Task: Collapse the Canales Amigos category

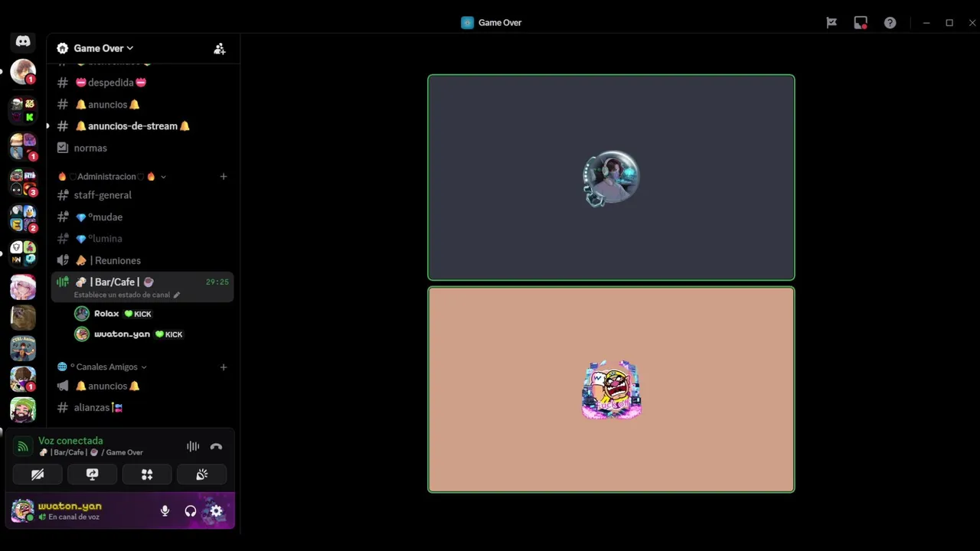Action: click(103, 367)
